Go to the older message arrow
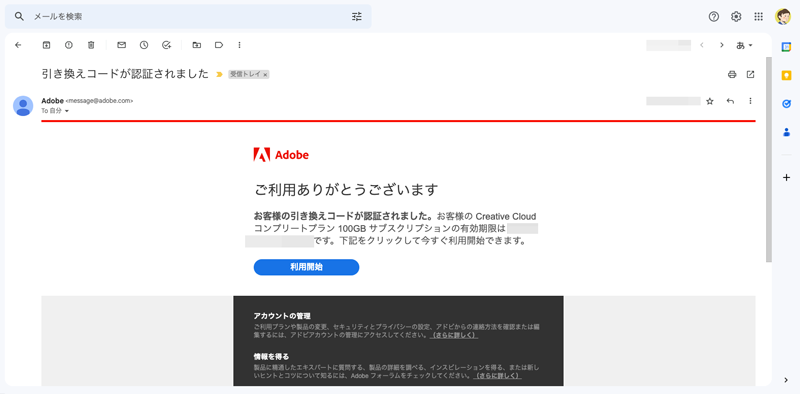800x394 pixels. point(721,45)
